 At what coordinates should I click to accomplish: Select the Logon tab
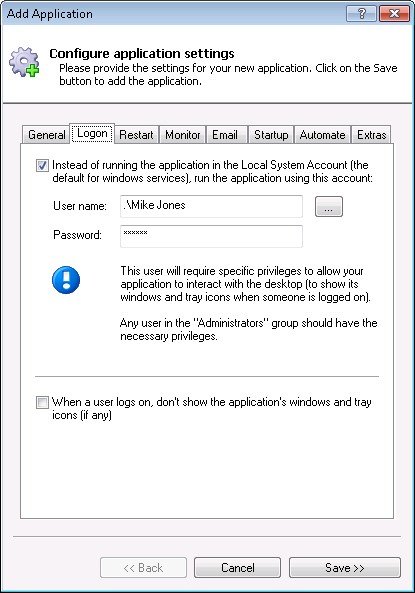(92, 134)
